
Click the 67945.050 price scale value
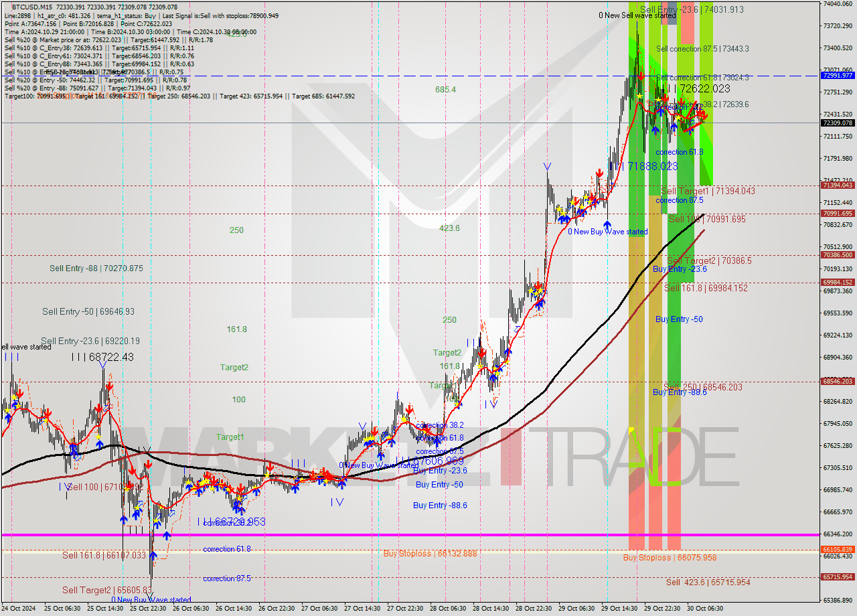coord(838,423)
